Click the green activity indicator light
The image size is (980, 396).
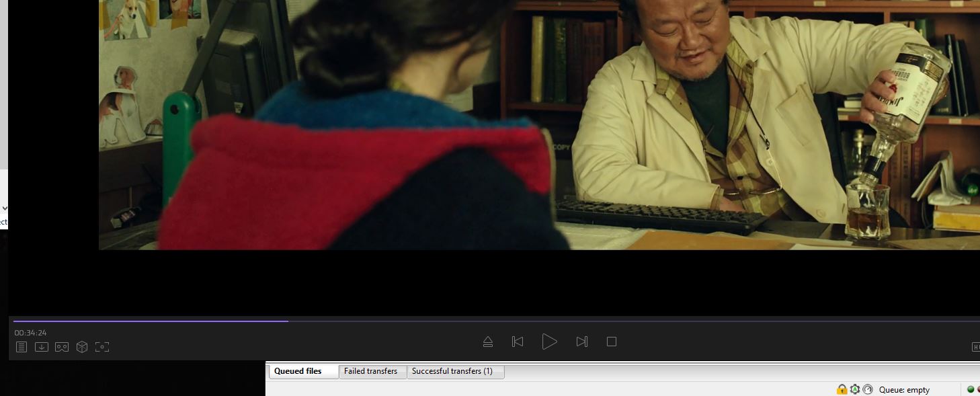pos(971,389)
